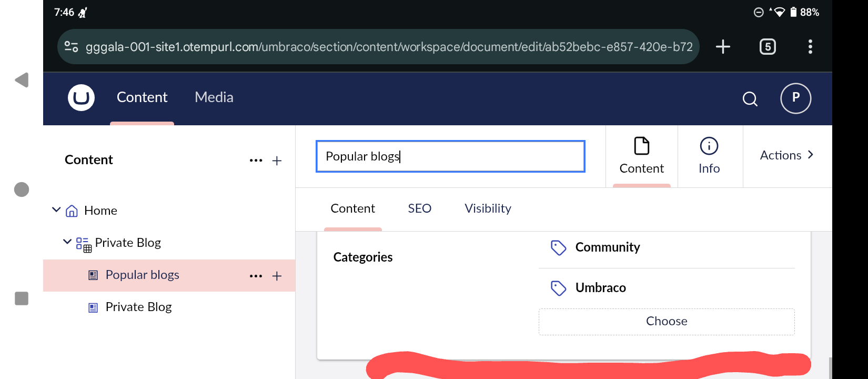
Task: Open the parent Private Blog tree item
Action: point(128,243)
